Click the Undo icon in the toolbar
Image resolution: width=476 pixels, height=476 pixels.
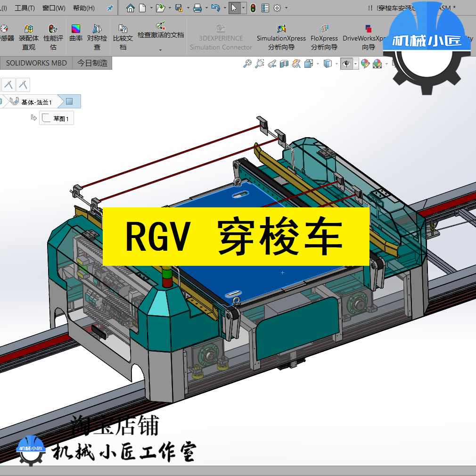coord(216,8)
